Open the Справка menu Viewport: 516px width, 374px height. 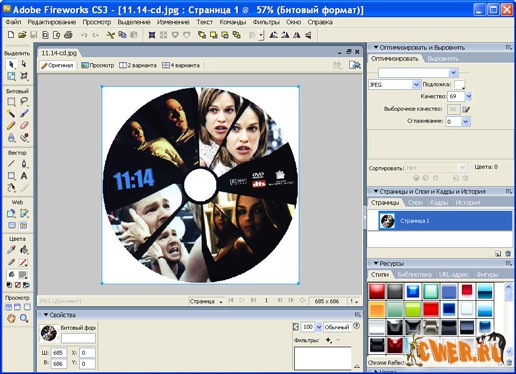[320, 22]
